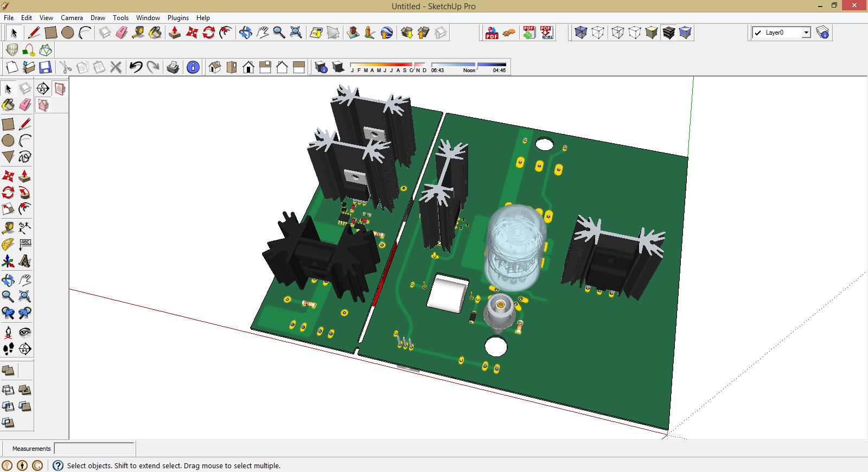Switch to the Front view house icon
Image resolution: width=868 pixels, height=472 pixels.
pos(248,67)
